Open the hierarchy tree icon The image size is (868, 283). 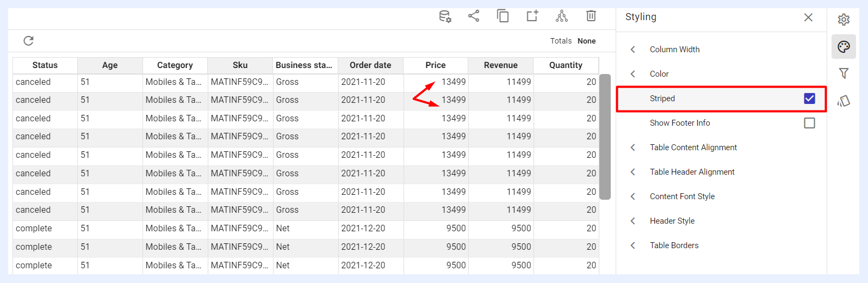(562, 16)
